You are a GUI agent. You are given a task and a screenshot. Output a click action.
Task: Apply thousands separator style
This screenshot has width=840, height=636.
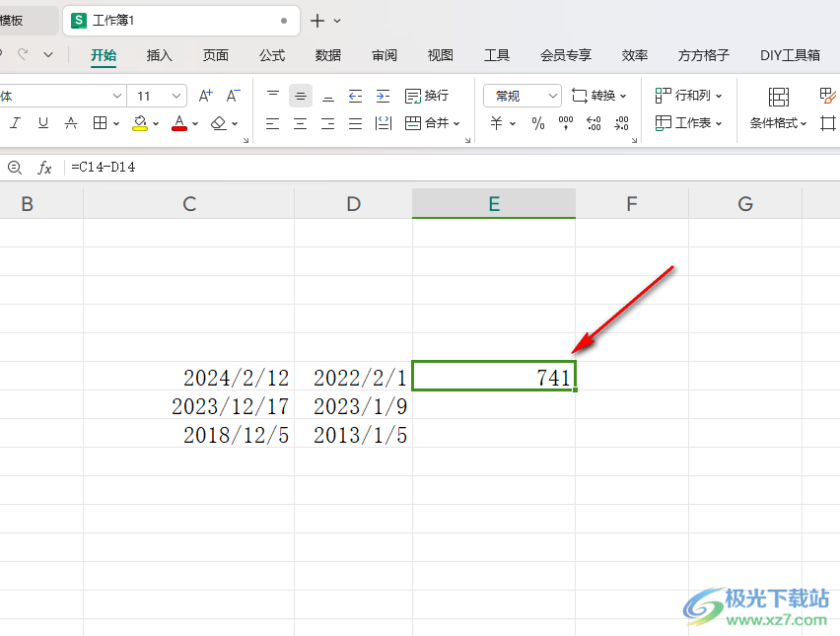point(566,123)
